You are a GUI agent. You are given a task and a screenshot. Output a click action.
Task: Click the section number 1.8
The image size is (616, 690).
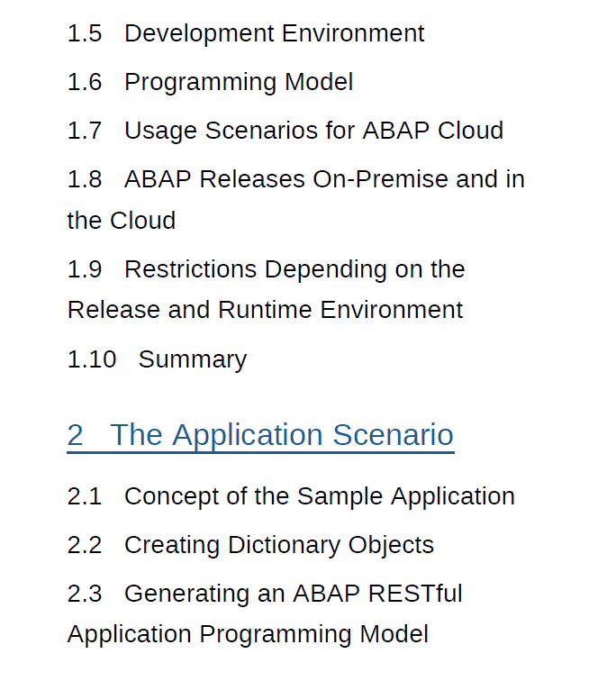coord(85,179)
